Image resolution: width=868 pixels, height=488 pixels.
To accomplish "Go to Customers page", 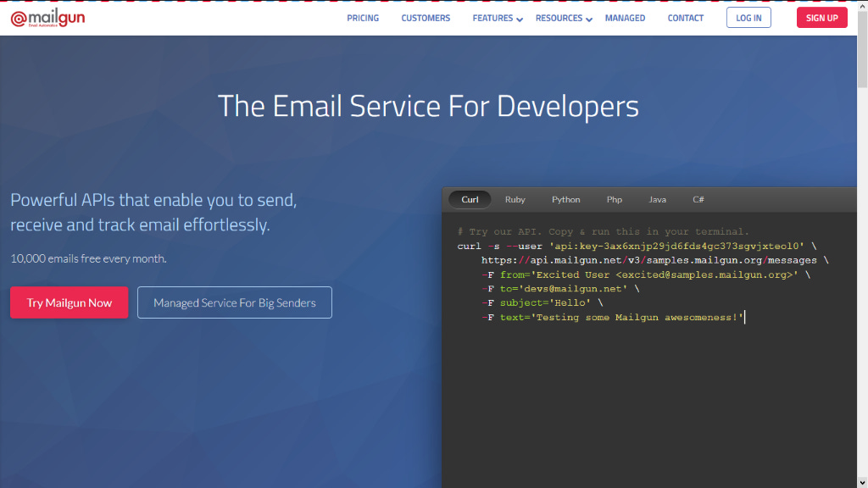I will click(426, 19).
